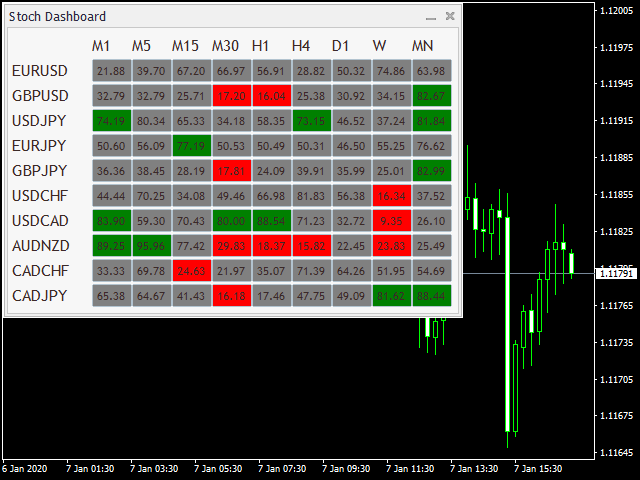Click green AUDNZD M1 cell 89.25
The height and width of the screenshot is (480, 640).
click(x=111, y=246)
